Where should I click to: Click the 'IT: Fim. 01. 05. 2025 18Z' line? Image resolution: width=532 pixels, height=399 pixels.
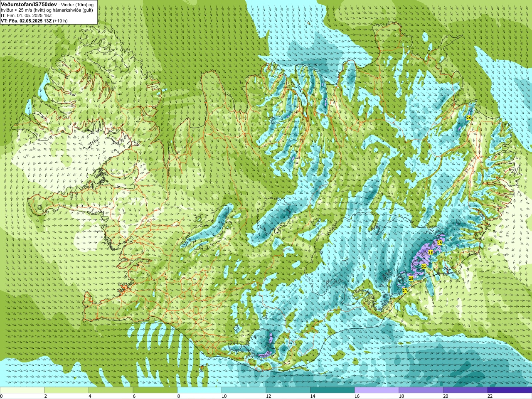tap(26, 15)
